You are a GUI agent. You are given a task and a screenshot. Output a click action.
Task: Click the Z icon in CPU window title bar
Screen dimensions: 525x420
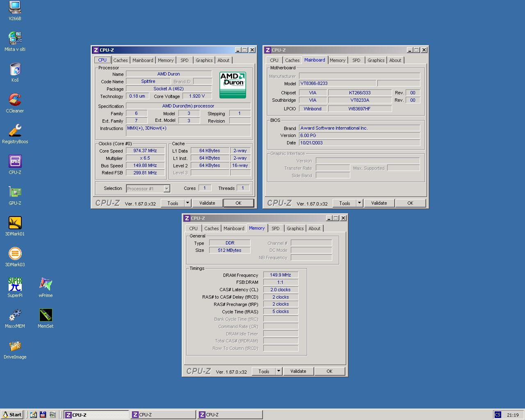click(x=96, y=50)
